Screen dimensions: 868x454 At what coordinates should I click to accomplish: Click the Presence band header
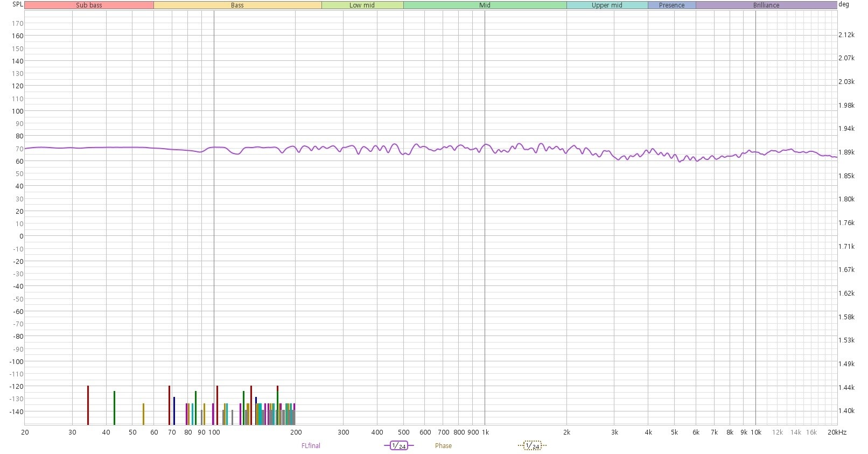[671, 5]
